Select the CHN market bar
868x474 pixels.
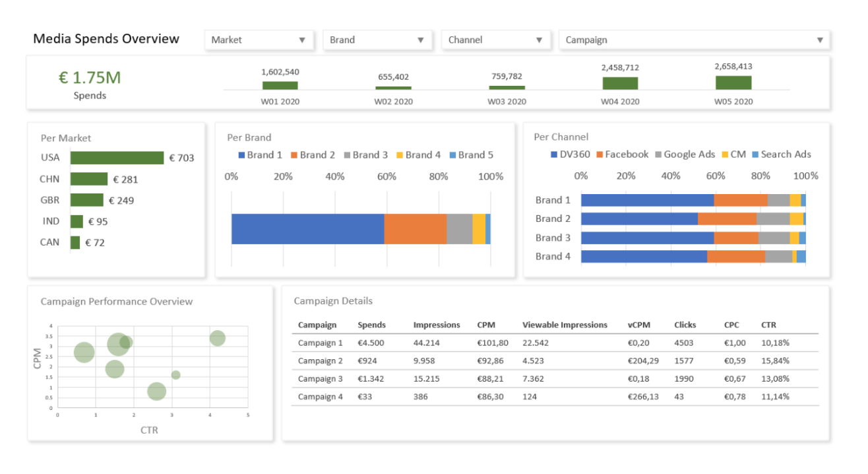(x=89, y=179)
